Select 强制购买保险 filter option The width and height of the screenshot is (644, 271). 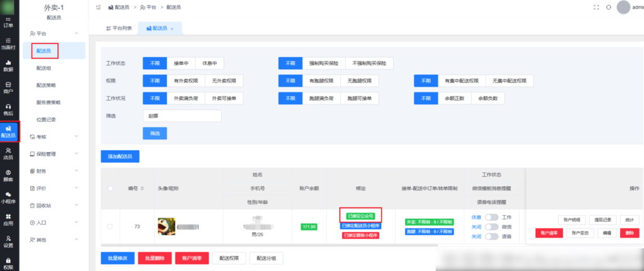pyautogui.click(x=324, y=64)
